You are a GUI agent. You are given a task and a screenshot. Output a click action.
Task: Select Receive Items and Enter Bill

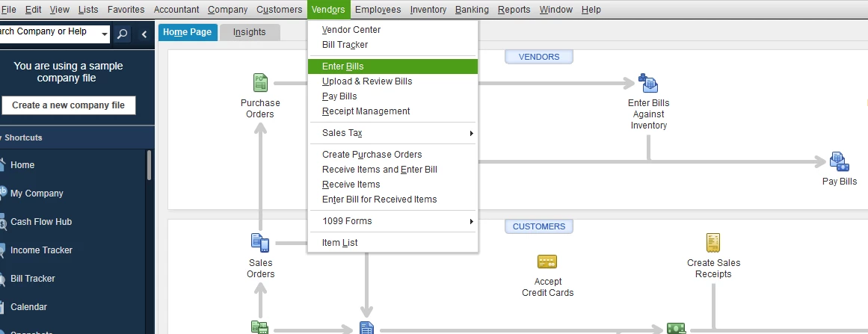click(393, 169)
